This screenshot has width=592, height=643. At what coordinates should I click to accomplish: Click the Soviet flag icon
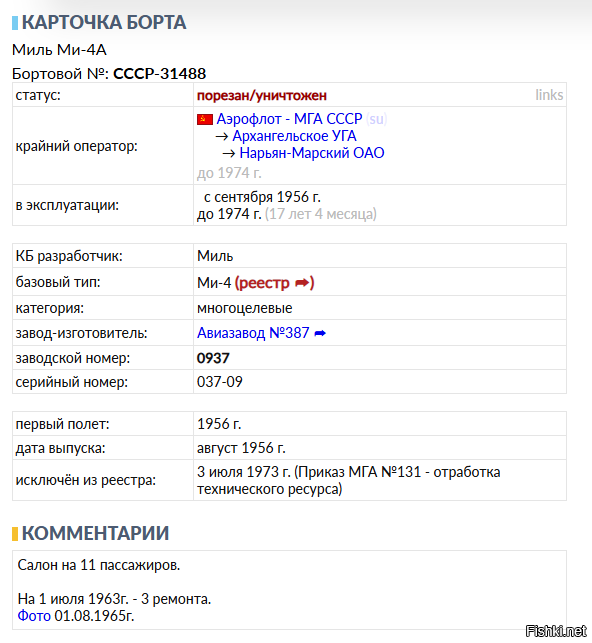click(x=205, y=119)
